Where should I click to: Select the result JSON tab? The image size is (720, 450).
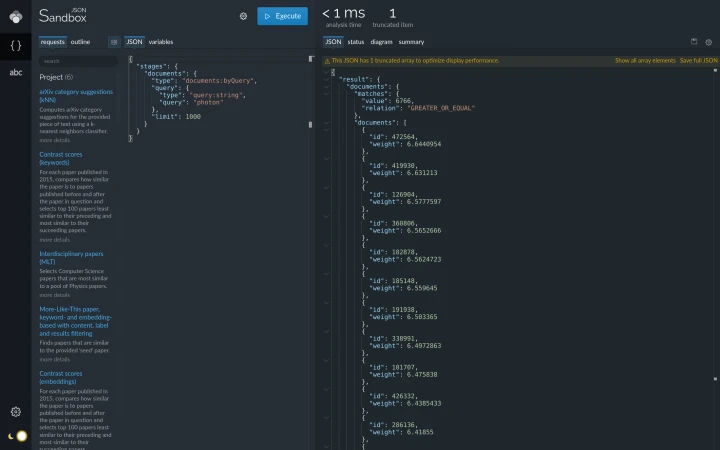[x=333, y=42]
